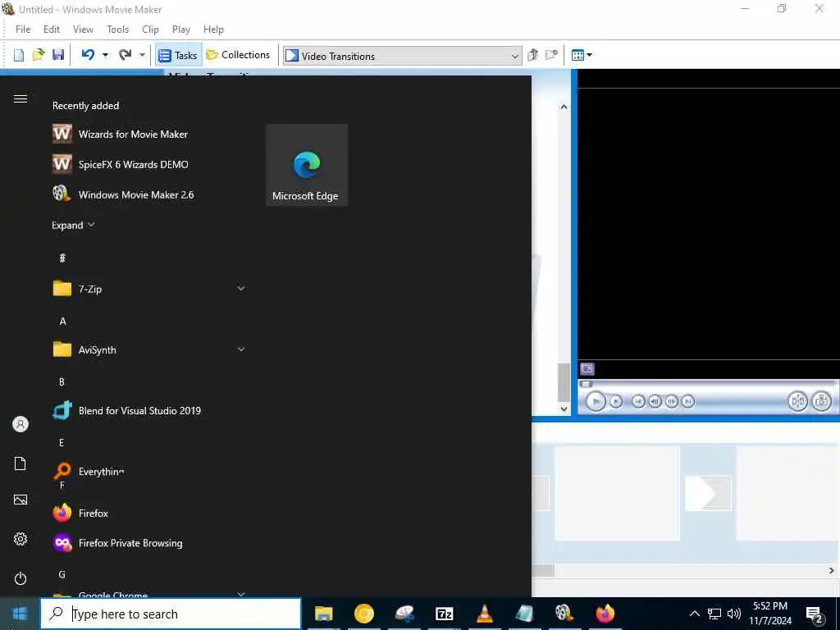
Task: Click the Pictures icon in Start sidebar
Action: (21, 500)
